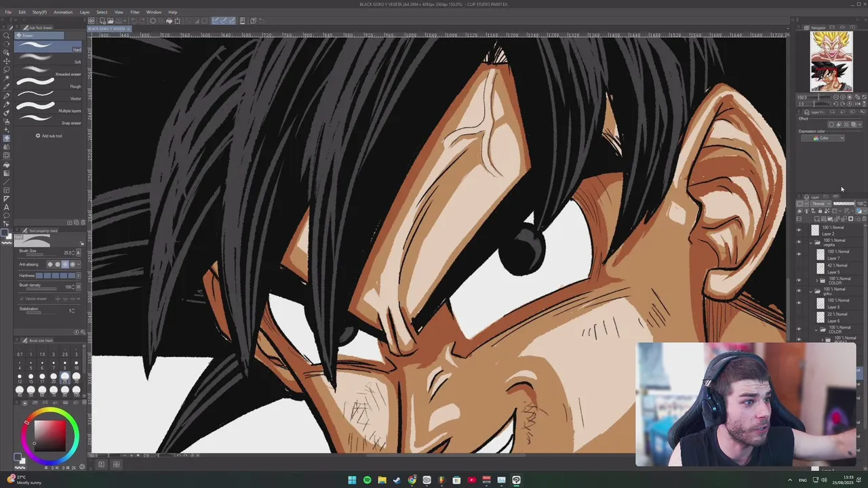This screenshot has width=868, height=488.
Task: Select the Pencil tool in the toolbar
Action: coord(6,104)
